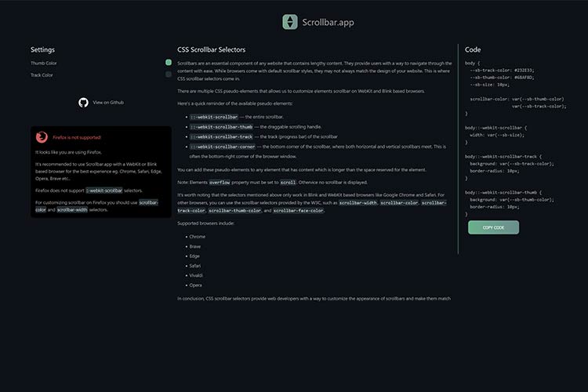Click the "Firefox is not supported!" warning title
This screenshot has height=392, width=588.
pyautogui.click(x=77, y=137)
